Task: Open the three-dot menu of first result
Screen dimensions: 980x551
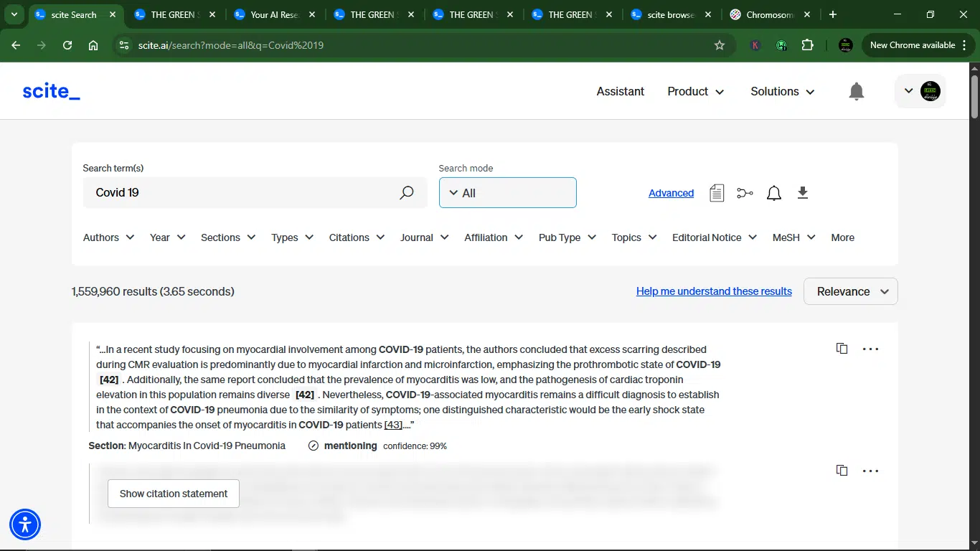Action: (870, 349)
